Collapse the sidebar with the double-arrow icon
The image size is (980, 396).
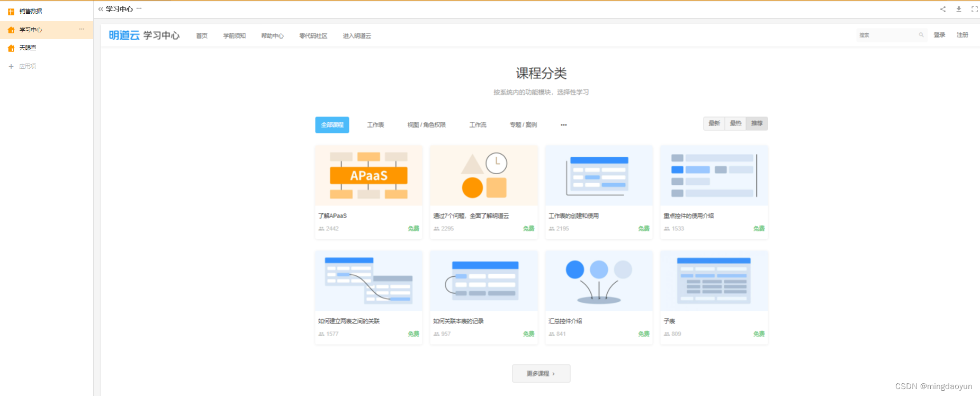coord(101,9)
